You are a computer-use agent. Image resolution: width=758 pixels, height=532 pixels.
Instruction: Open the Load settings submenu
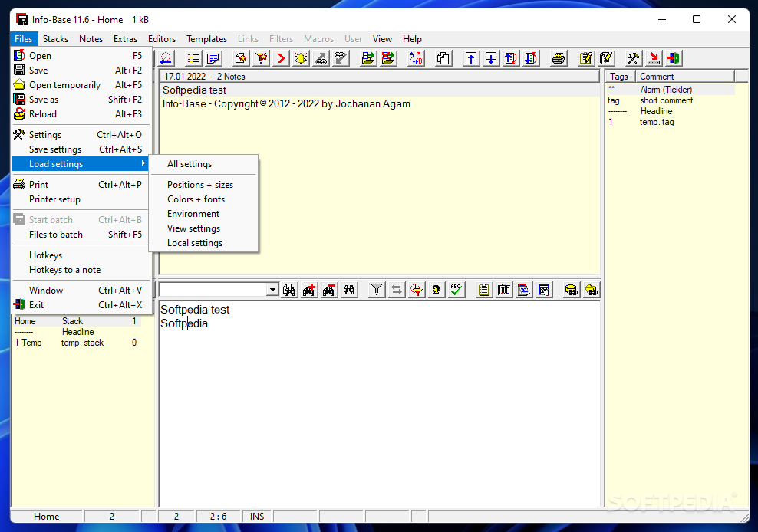[x=81, y=164]
